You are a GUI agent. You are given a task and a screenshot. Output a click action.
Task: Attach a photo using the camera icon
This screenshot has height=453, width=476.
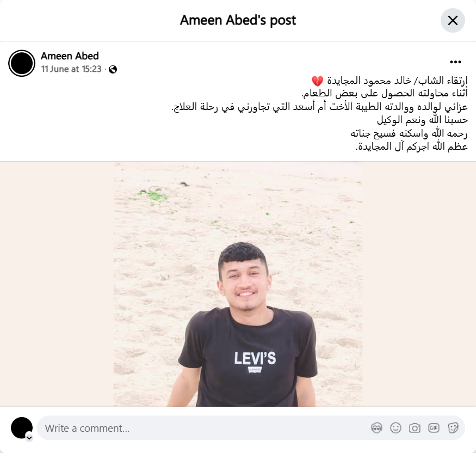(415, 428)
